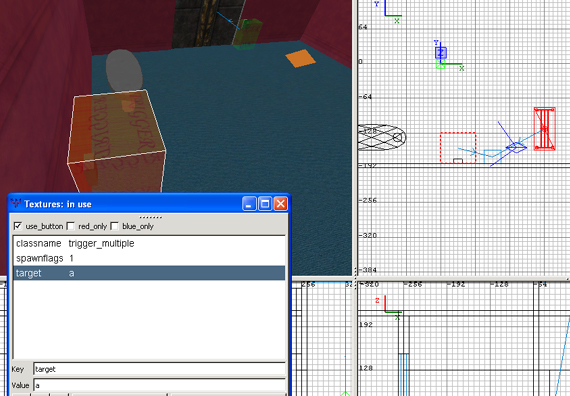Click the red dashed selection in XY view
This screenshot has width=570, height=396.
coord(458,148)
